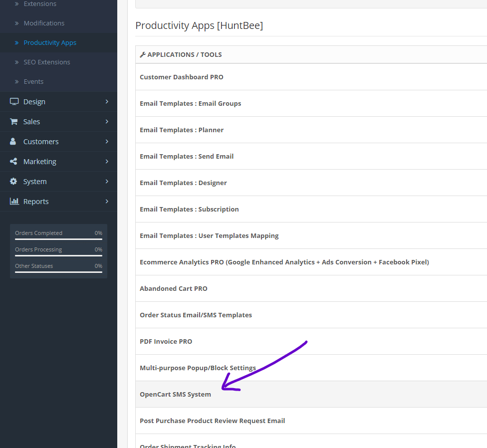Click the double-arrow icon beside SEO Extensions
487x448 pixels.
coord(17,62)
